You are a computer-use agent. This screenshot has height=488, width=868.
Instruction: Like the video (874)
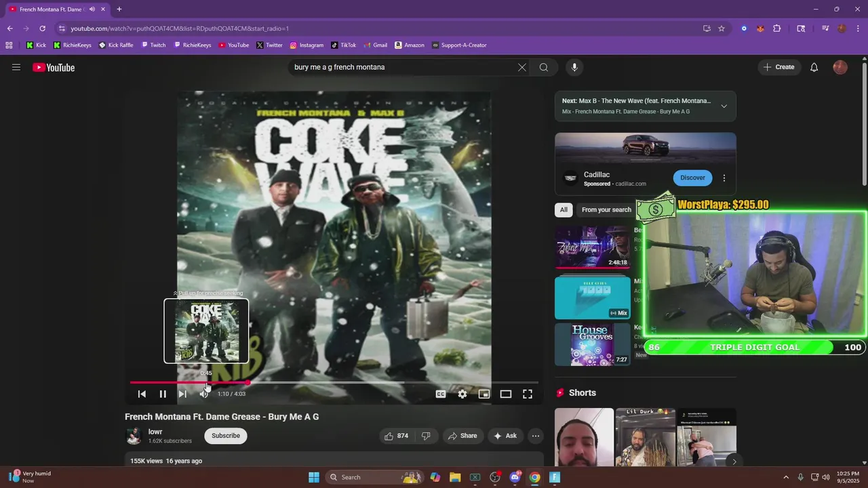(x=397, y=436)
